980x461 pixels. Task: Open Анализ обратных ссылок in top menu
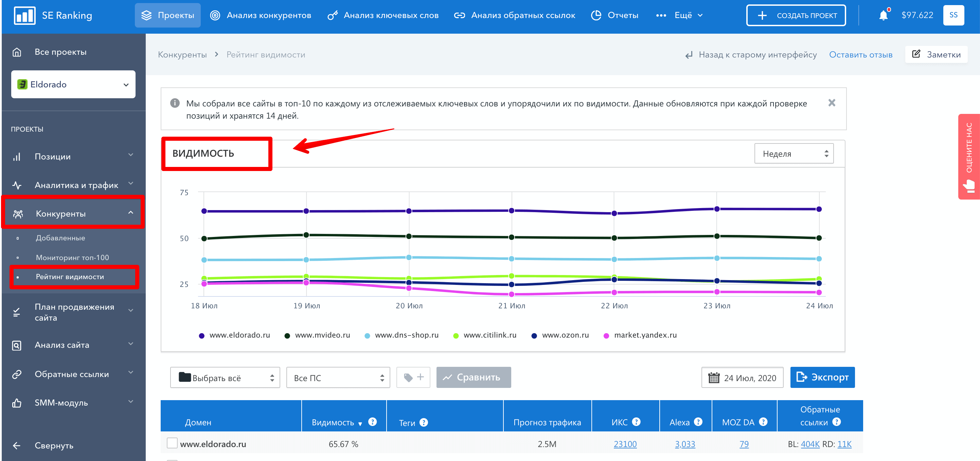pyautogui.click(x=515, y=15)
